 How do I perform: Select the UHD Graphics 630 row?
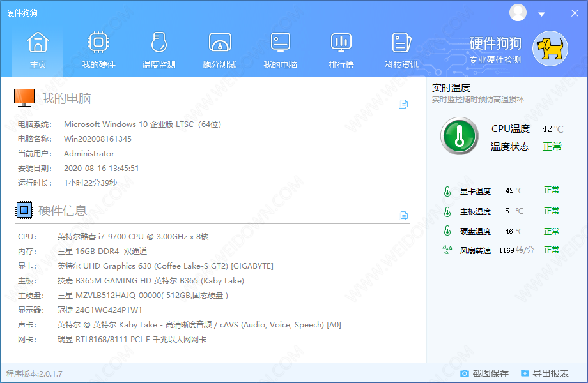coord(165,266)
